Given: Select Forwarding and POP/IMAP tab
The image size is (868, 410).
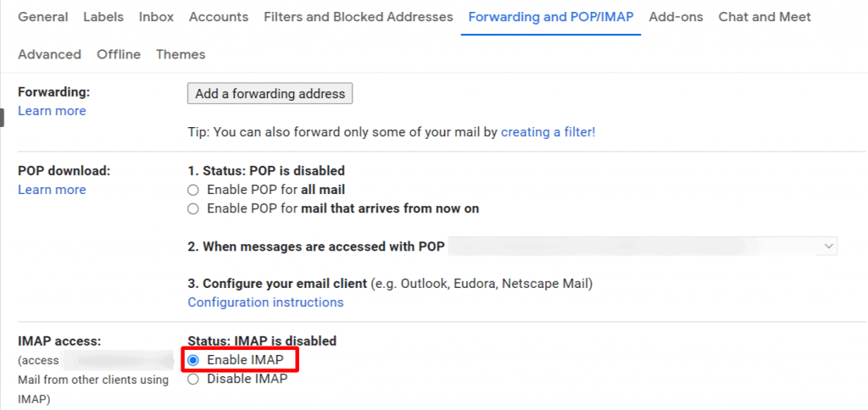Looking at the screenshot, I should (x=551, y=17).
